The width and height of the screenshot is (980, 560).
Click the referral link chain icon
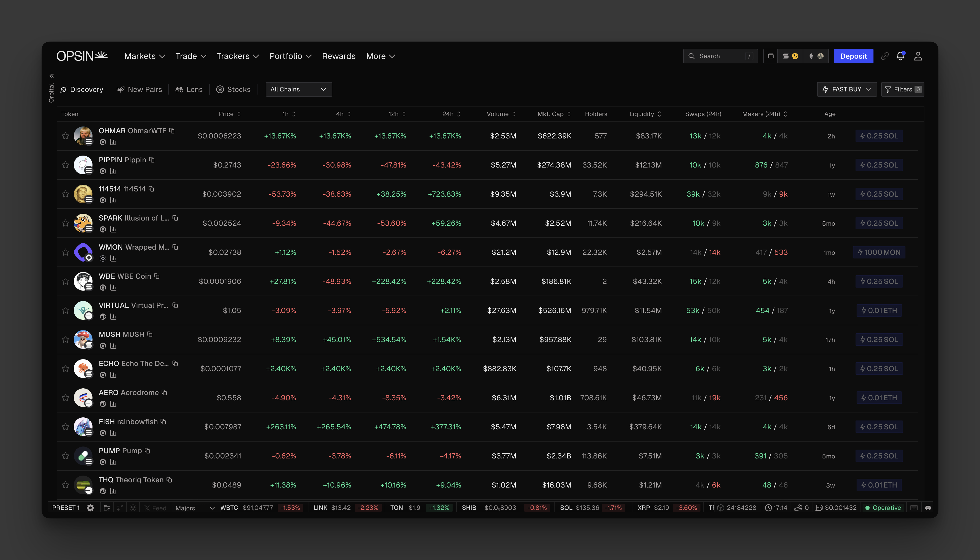(x=885, y=56)
